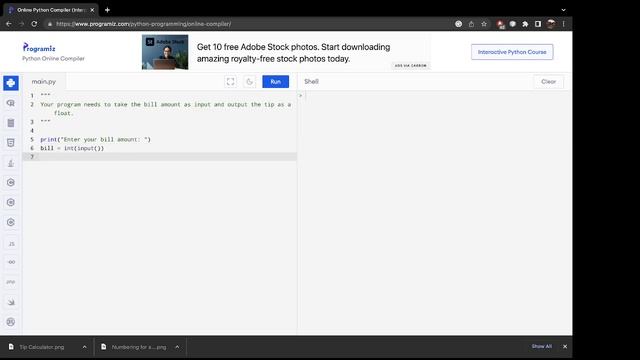Close the downloads bar

pyautogui.click(x=565, y=347)
